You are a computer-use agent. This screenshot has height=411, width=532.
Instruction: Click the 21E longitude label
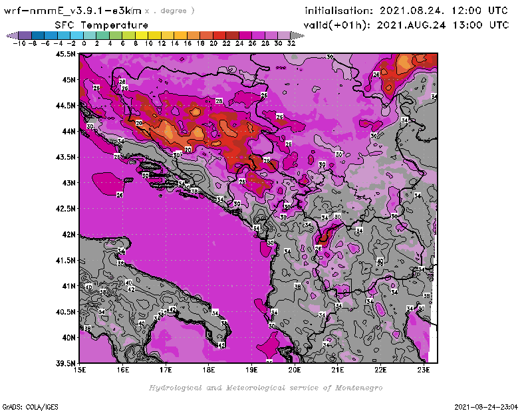(x=338, y=370)
